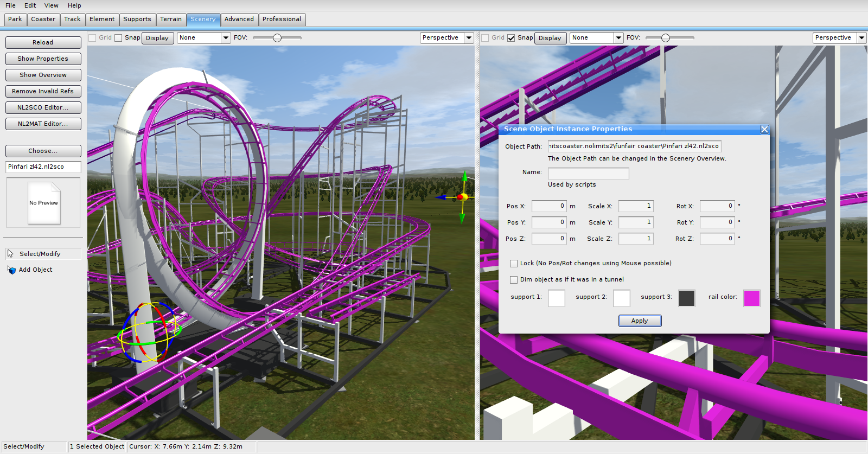Image resolution: width=868 pixels, height=454 pixels.
Task: Enable Dim object as in tunnel
Action: point(514,280)
